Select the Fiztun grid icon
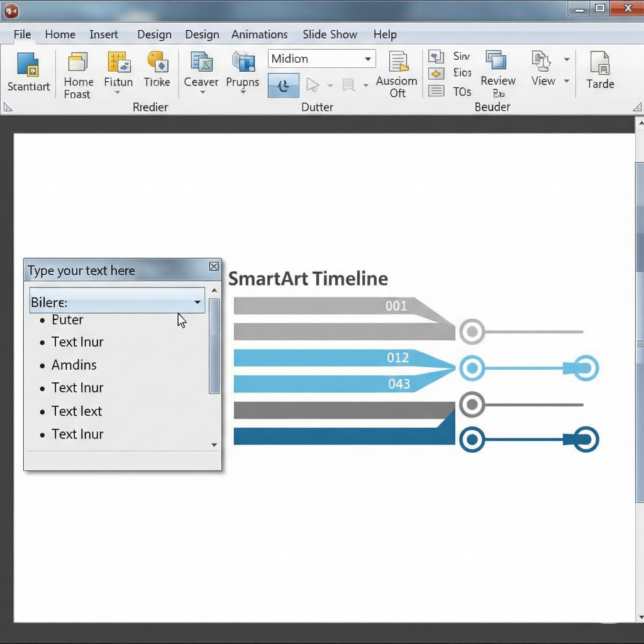 tap(118, 62)
